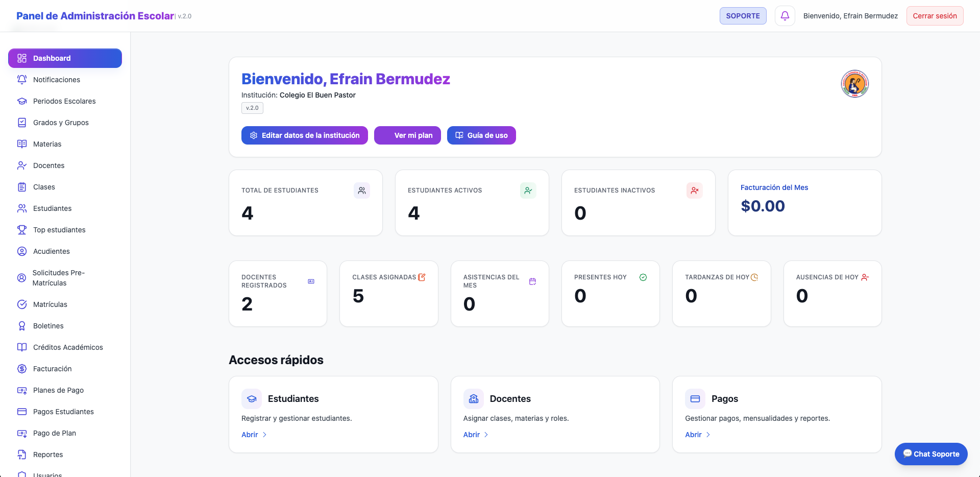Screen dimensions: 980x477
Task: Click the Pagos credit card quick-access icon
Action: [x=695, y=399]
